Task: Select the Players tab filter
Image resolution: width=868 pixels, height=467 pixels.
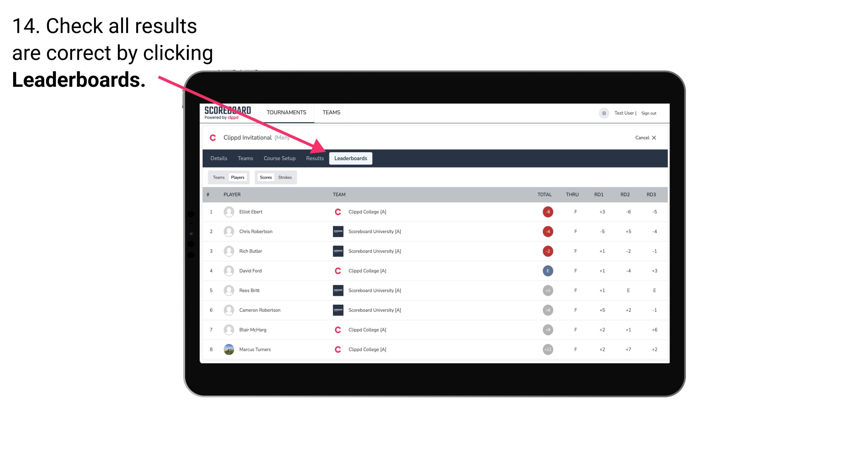Action: pyautogui.click(x=237, y=177)
